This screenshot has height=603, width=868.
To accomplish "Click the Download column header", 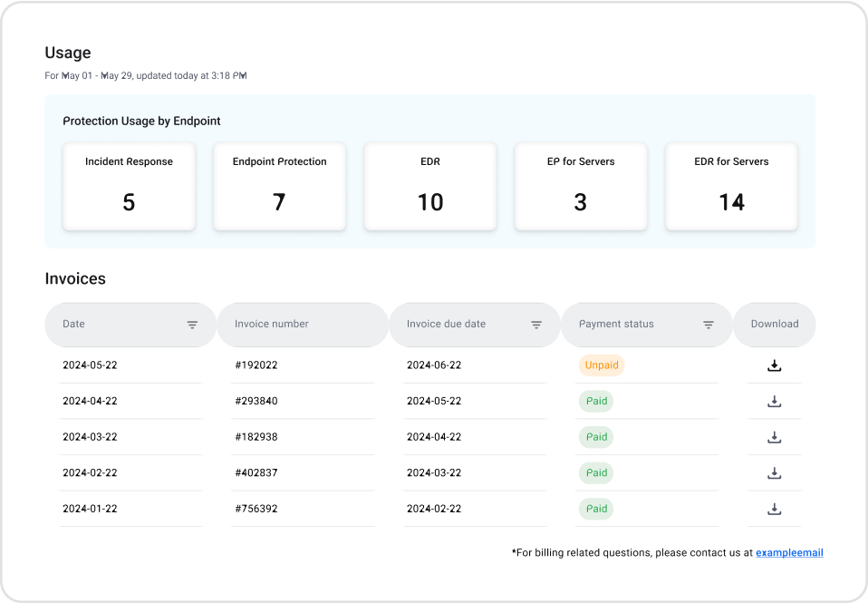I will pyautogui.click(x=775, y=324).
